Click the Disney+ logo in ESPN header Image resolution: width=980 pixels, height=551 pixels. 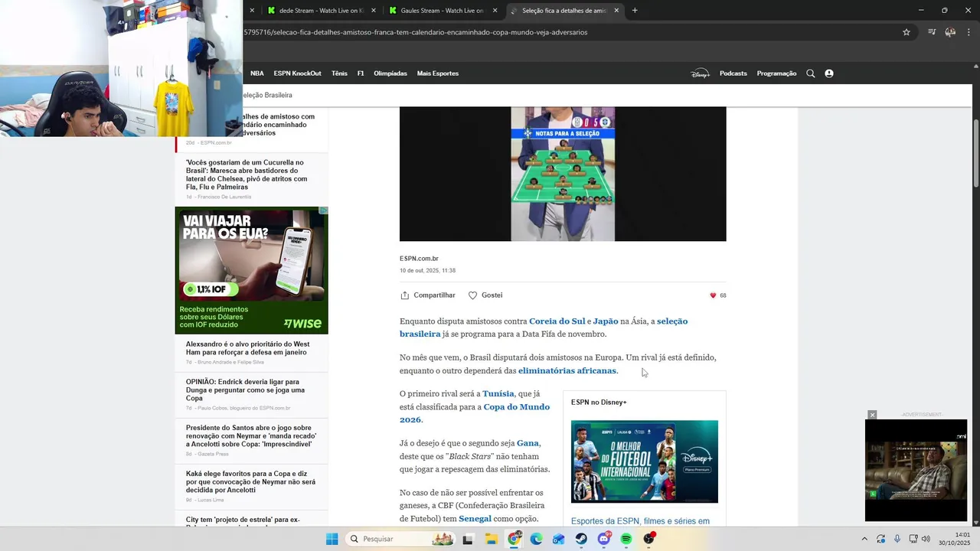pyautogui.click(x=700, y=73)
